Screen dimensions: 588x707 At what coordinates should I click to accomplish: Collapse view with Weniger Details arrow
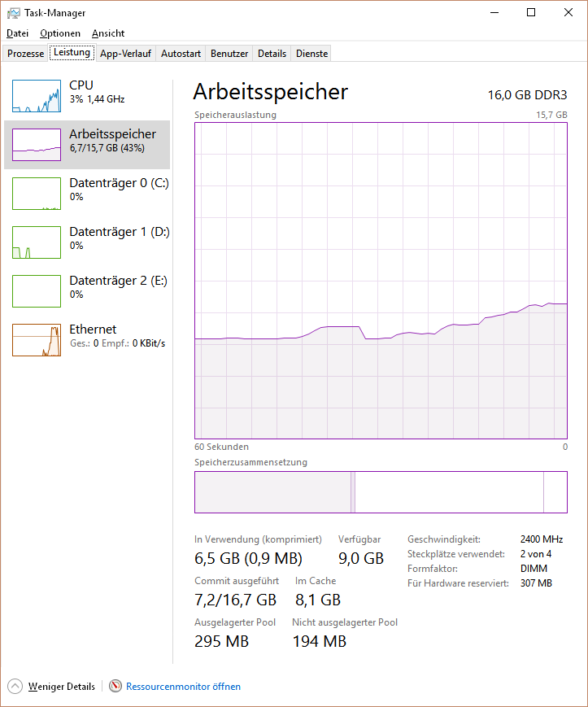click(x=15, y=687)
